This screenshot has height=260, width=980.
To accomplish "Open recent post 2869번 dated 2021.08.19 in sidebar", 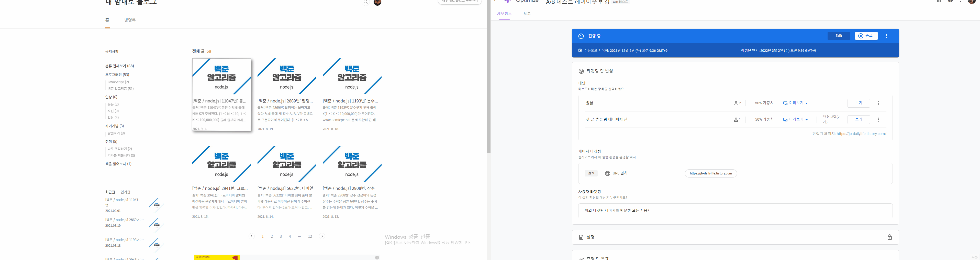I will (x=124, y=220).
